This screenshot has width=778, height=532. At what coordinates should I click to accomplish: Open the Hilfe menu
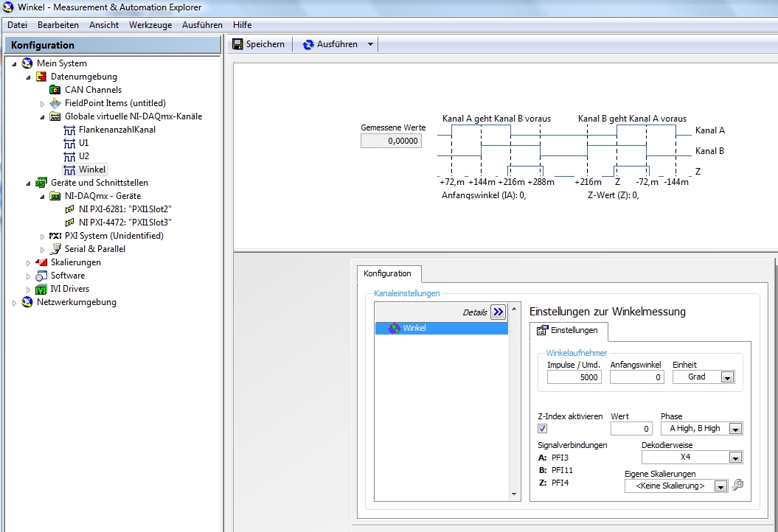242,25
